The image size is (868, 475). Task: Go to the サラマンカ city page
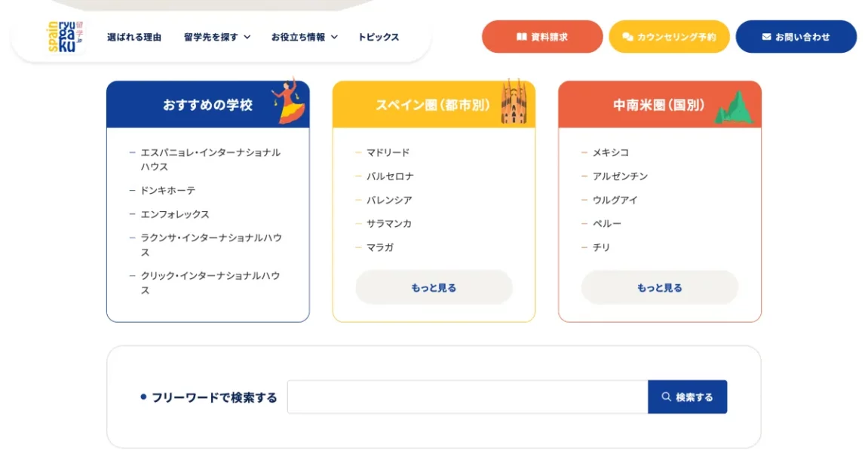tap(389, 224)
